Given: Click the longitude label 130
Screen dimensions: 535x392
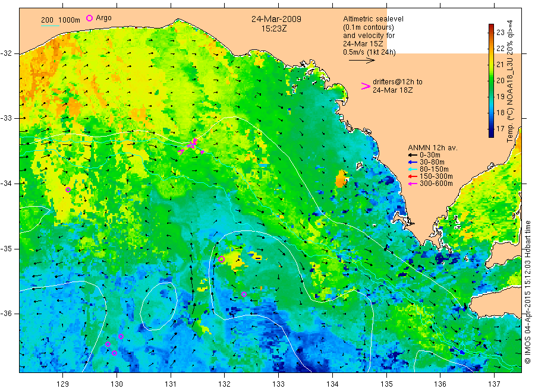Looking at the screenshot, I should [x=117, y=384].
